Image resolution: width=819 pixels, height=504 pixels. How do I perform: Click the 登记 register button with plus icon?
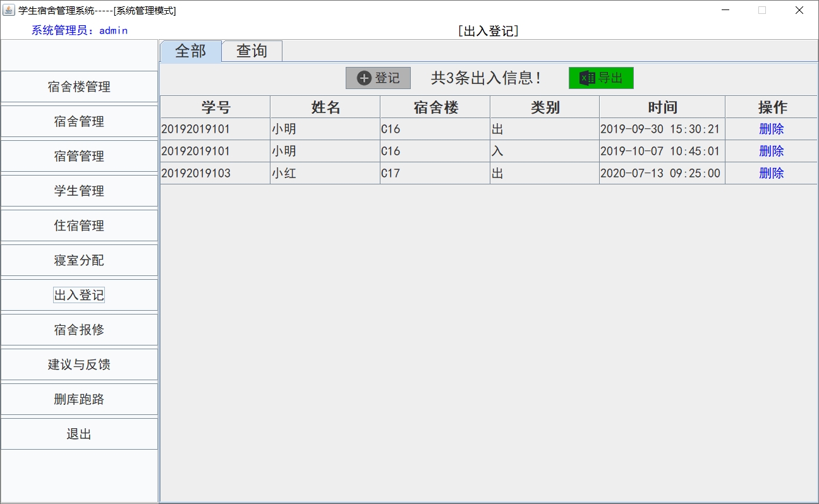378,78
